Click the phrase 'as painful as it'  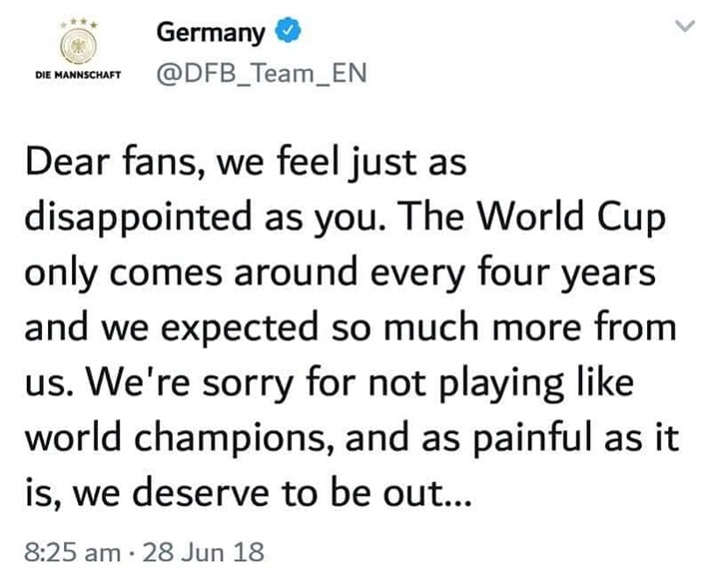point(550,438)
